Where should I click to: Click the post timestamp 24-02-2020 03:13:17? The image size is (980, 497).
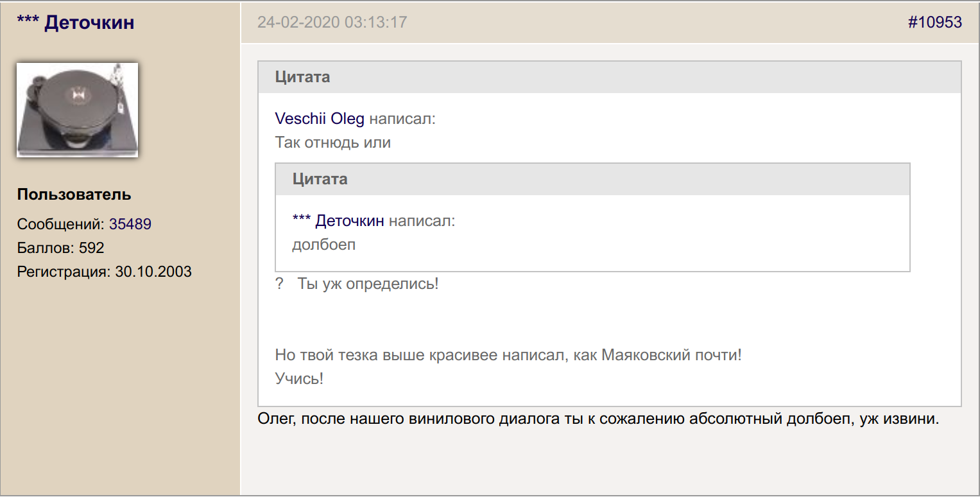(x=332, y=22)
